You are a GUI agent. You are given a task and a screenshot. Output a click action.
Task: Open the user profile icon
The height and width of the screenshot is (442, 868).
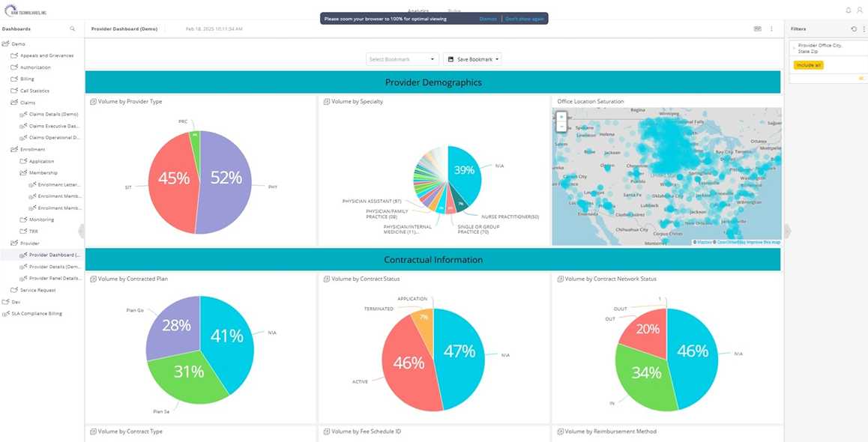860,10
